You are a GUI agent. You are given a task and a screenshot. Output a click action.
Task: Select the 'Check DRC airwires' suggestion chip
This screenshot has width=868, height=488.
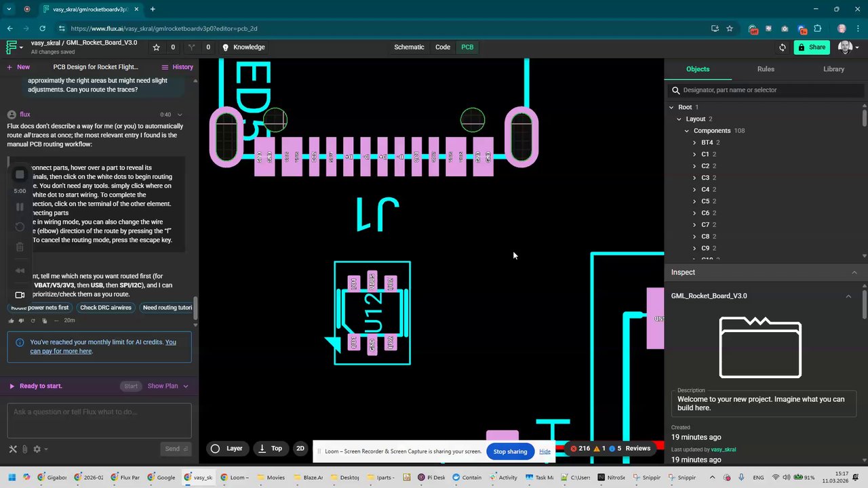click(x=106, y=308)
